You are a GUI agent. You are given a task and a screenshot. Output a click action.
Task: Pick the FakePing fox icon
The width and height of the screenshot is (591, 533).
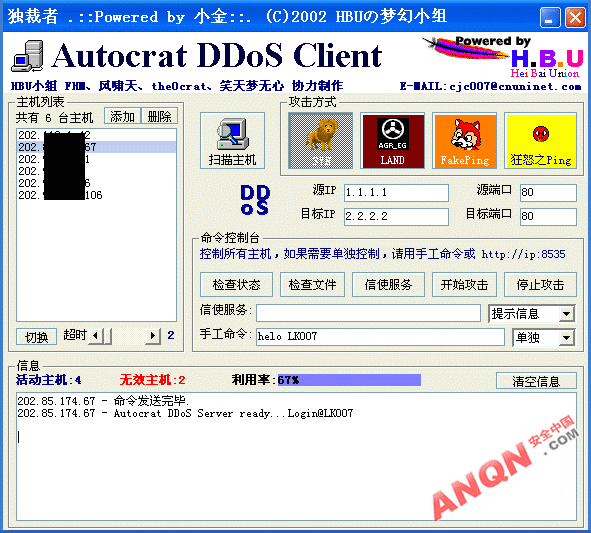click(464, 141)
